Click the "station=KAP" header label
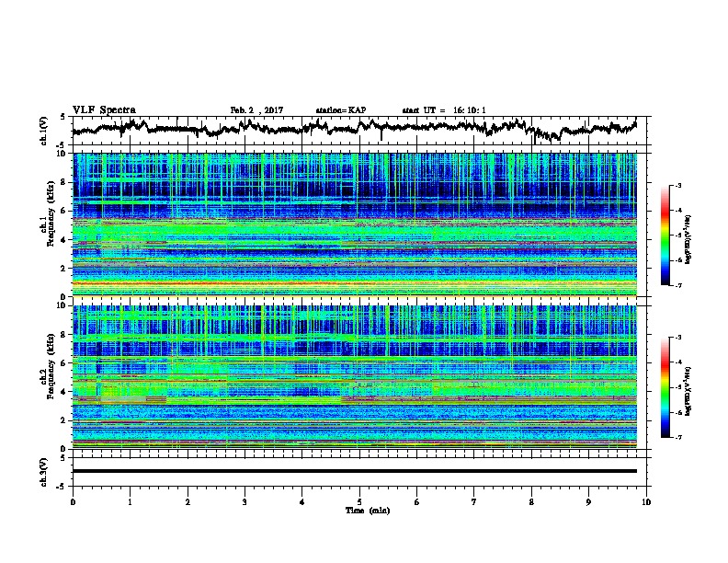This screenshot has height=563, width=728. point(341,110)
